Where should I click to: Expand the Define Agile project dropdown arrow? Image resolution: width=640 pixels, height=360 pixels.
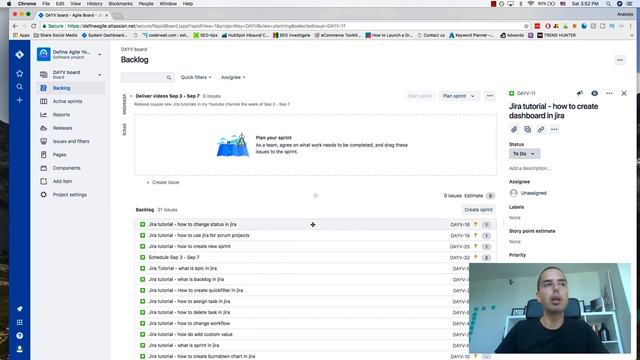click(x=100, y=54)
